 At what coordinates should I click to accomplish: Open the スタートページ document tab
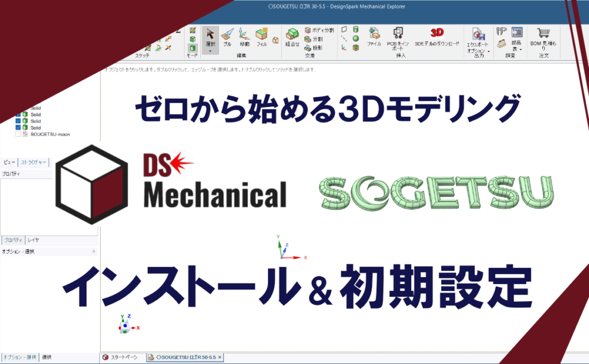120,357
